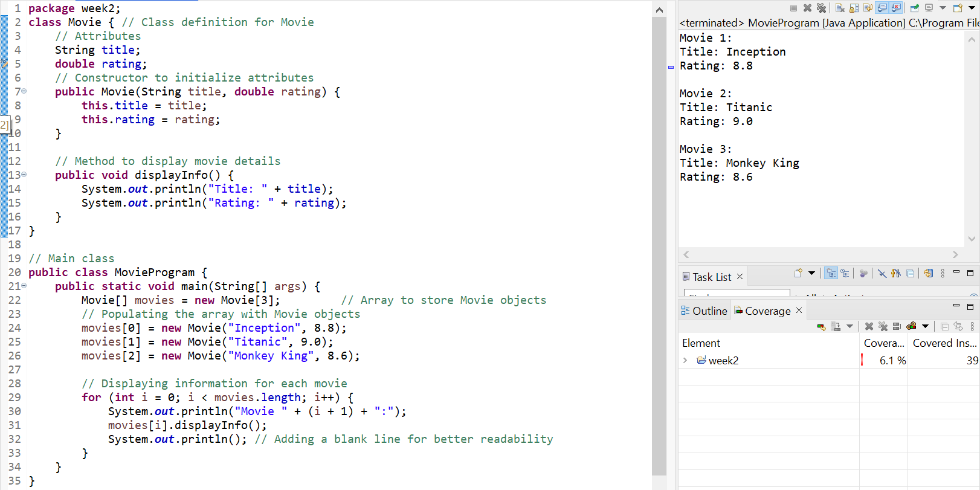Remove the terminated launch from the console

tap(807, 8)
